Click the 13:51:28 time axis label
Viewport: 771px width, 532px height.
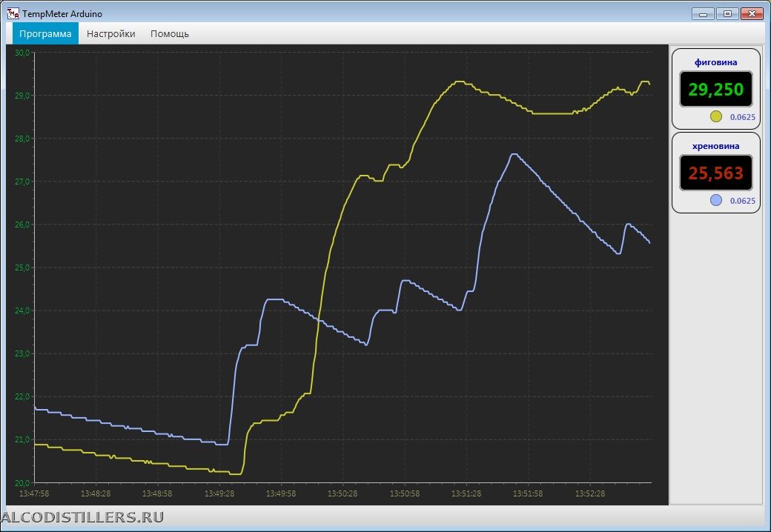tap(466, 493)
